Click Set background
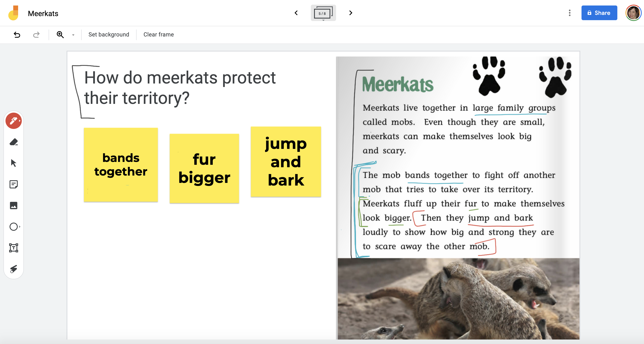The image size is (644, 344). pos(109,35)
